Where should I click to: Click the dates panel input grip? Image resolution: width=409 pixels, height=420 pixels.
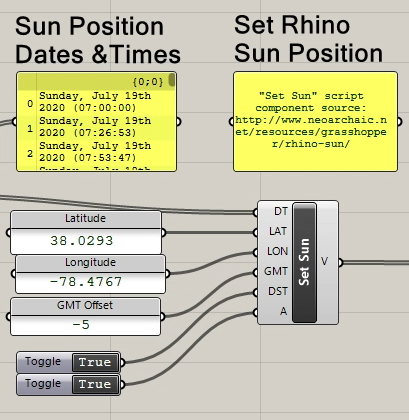14,122
